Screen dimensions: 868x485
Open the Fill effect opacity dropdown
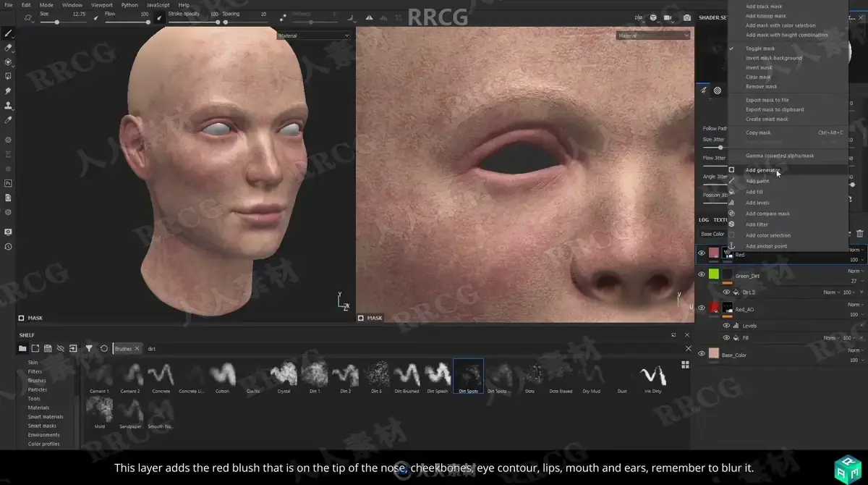pos(848,338)
